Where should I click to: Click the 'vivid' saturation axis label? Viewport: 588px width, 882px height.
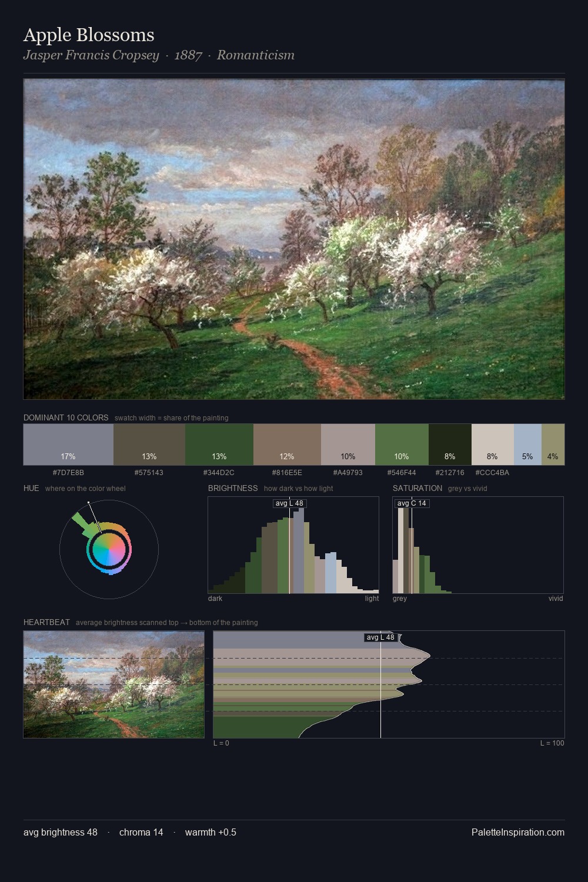coord(556,599)
